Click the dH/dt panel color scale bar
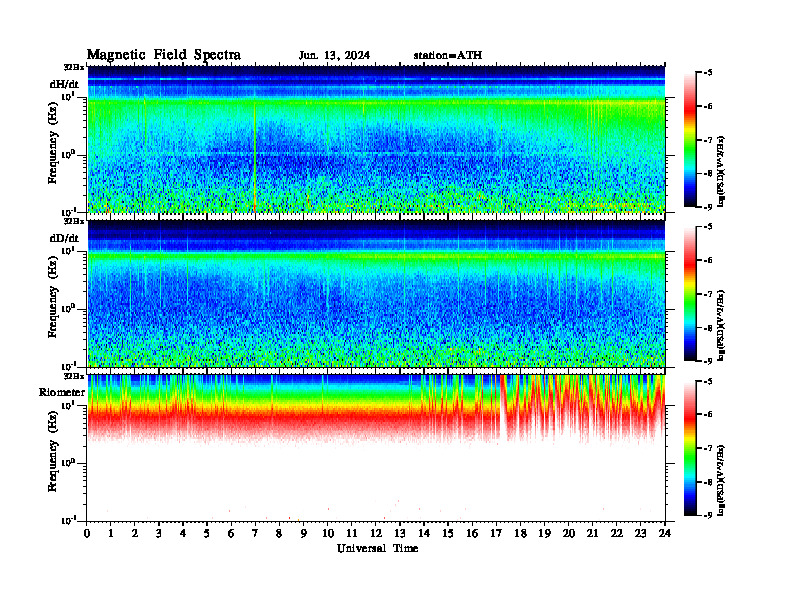The height and width of the screenshot is (612, 792). 690,140
